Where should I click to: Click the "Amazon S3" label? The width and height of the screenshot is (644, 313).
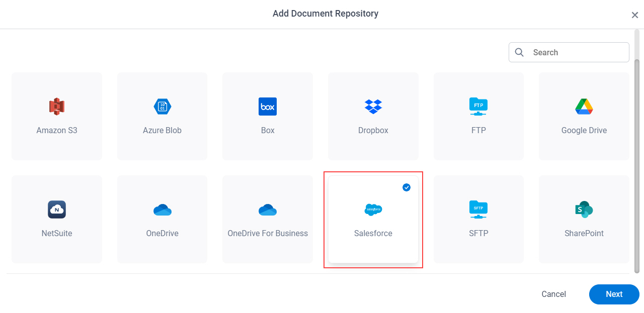[57, 130]
